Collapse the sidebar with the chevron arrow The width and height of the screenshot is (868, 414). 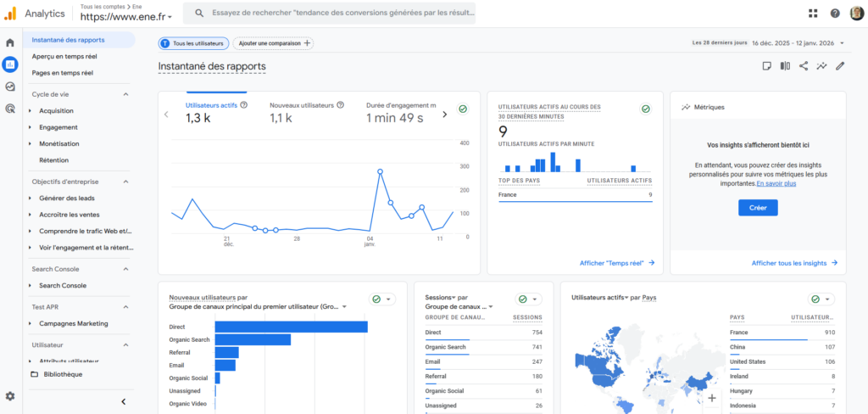coord(124,402)
